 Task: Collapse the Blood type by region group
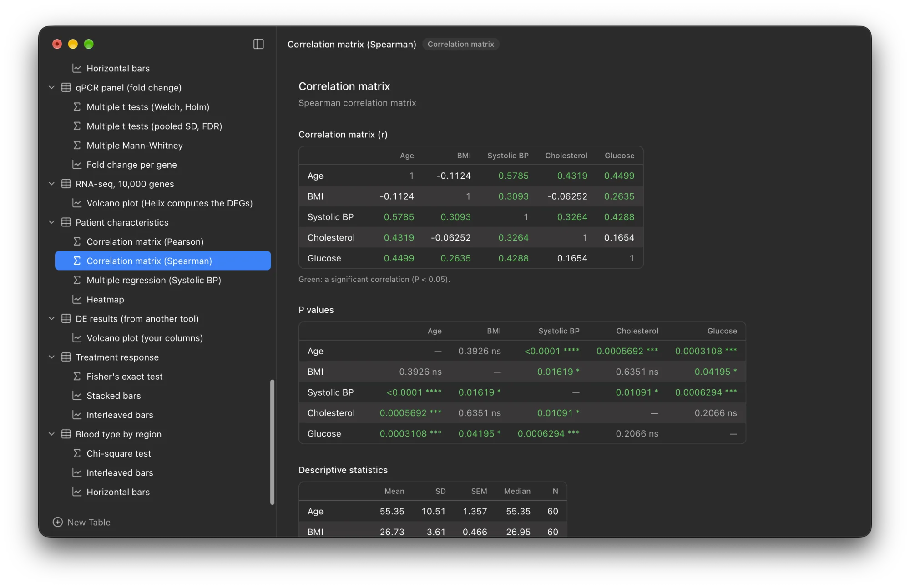[51, 434]
